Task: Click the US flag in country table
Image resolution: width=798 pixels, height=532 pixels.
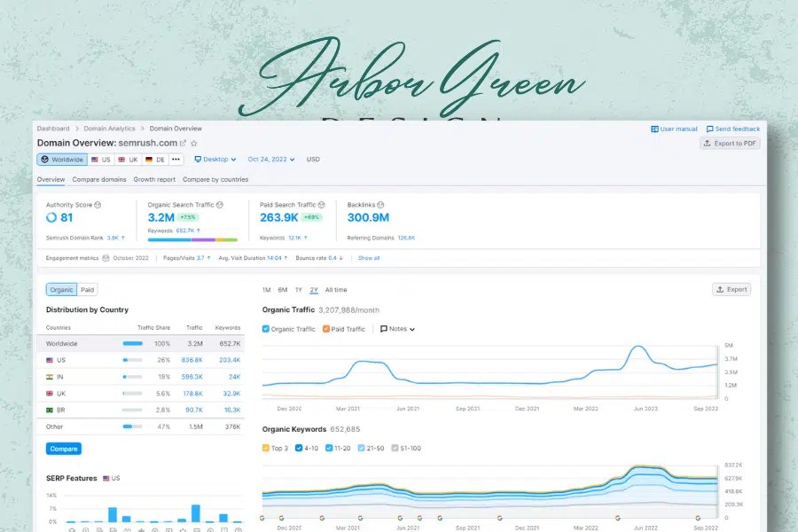Action: click(x=50, y=360)
